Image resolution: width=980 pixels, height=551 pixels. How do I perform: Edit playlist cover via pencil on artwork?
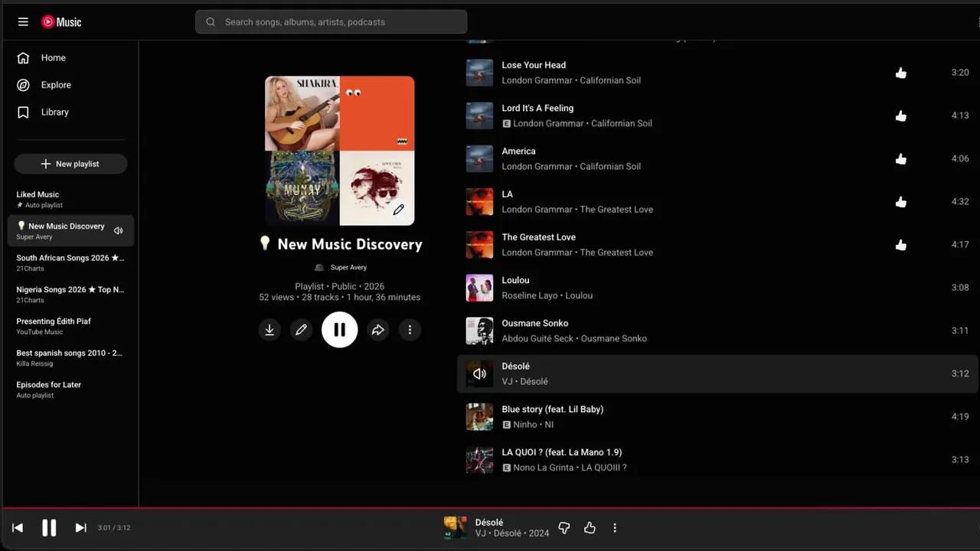coord(398,210)
